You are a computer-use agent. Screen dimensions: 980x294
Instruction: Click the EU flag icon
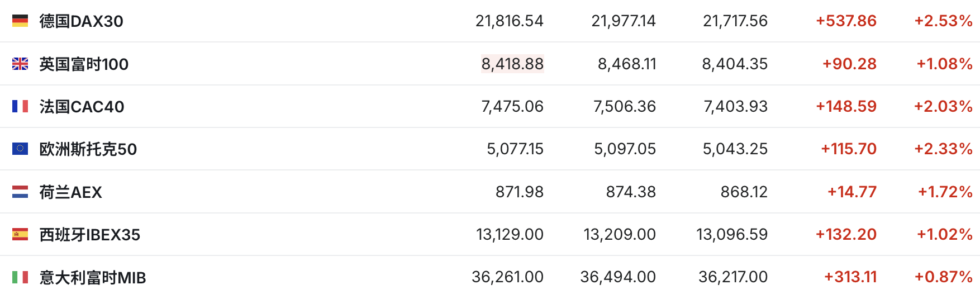pos(20,149)
